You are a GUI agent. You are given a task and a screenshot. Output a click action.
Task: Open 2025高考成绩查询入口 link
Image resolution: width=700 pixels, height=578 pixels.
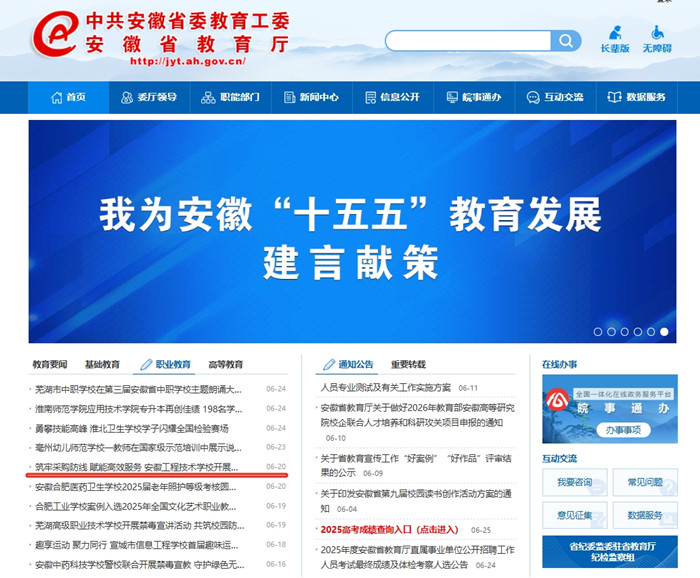coord(392,529)
